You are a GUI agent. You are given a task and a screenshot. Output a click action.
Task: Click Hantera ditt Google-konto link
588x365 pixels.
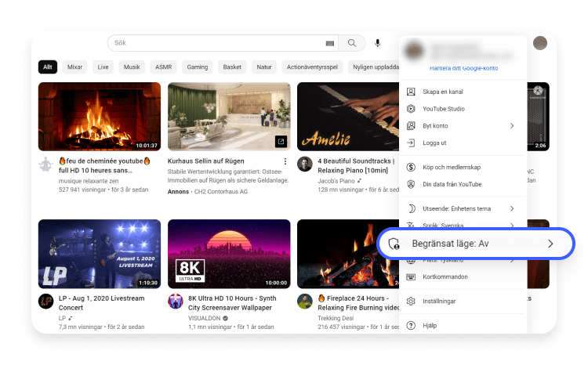tap(464, 68)
